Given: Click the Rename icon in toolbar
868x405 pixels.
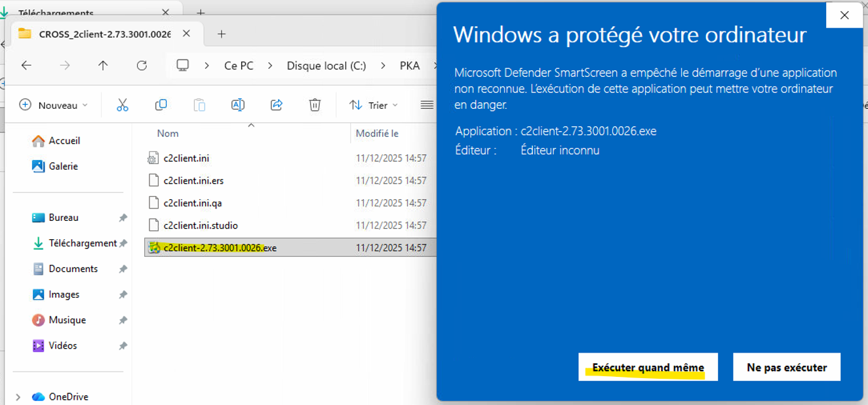Looking at the screenshot, I should 238,105.
